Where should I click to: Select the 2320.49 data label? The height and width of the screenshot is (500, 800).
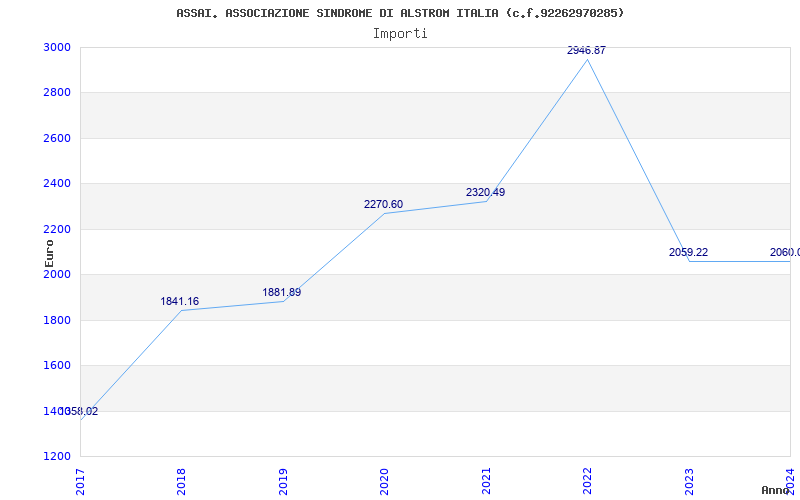(485, 192)
